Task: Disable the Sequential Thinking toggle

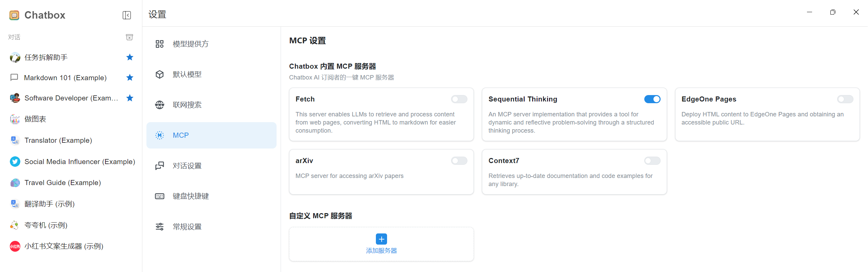Action: 652,99
